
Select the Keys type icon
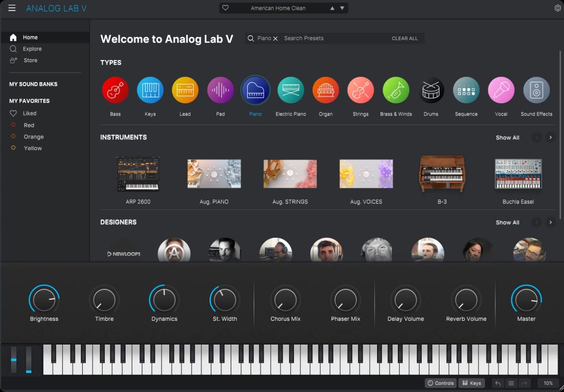click(150, 90)
